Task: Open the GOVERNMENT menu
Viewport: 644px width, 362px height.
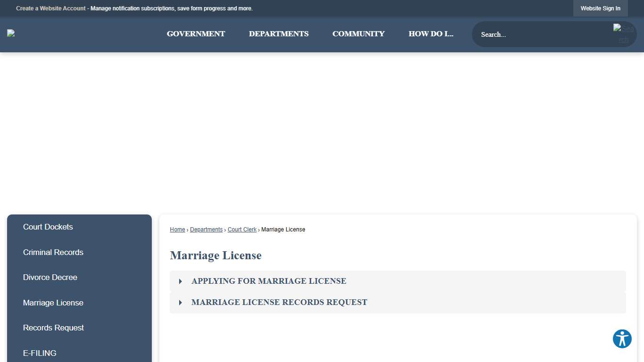Action: (196, 33)
